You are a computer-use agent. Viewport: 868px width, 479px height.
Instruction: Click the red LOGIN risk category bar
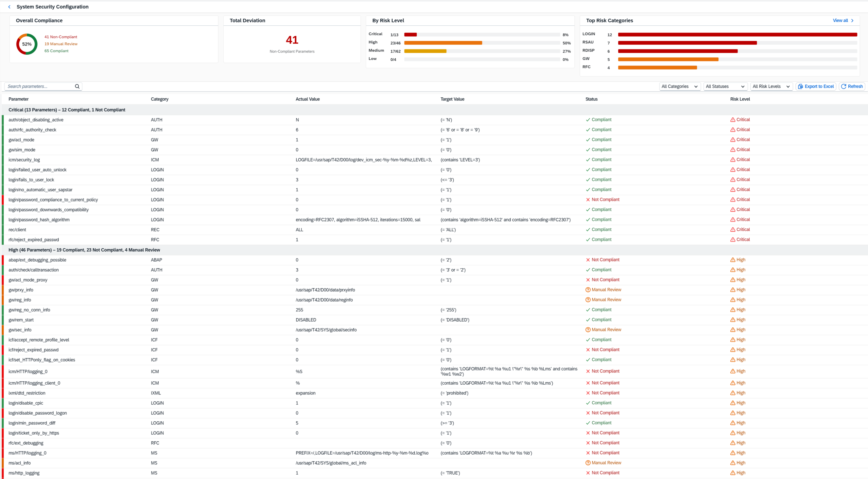[737, 35]
